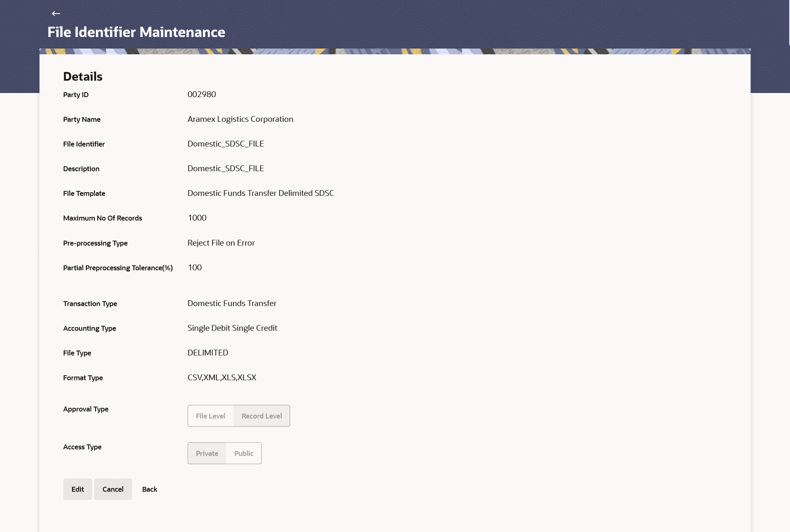
Task: Select File Level approval type
Action: coord(211,416)
